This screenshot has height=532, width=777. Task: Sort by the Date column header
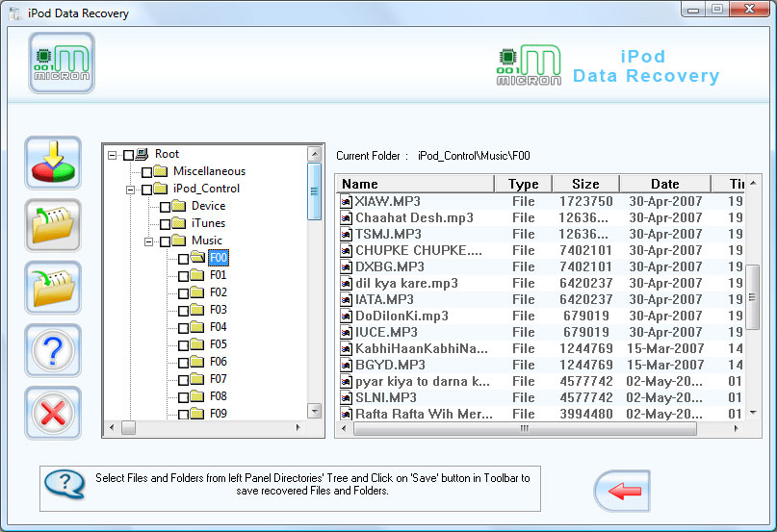point(665,184)
